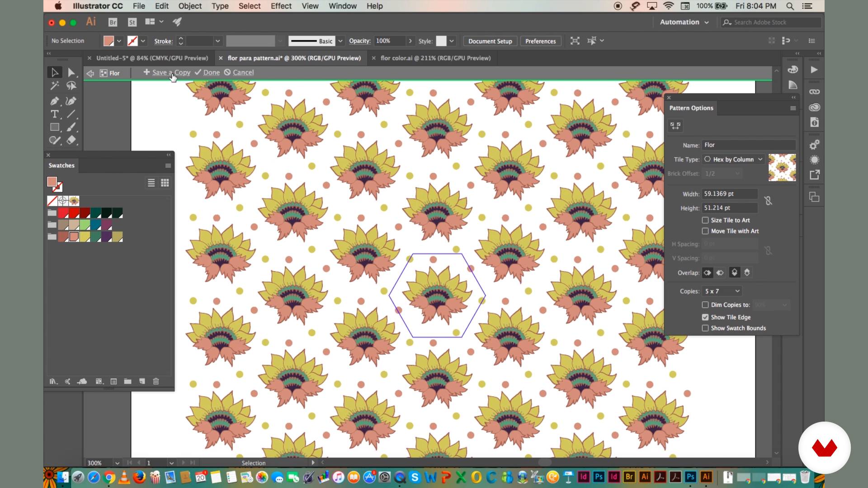The height and width of the screenshot is (488, 868).
Task: Enable Size Tile to Art checkbox
Action: tap(705, 220)
